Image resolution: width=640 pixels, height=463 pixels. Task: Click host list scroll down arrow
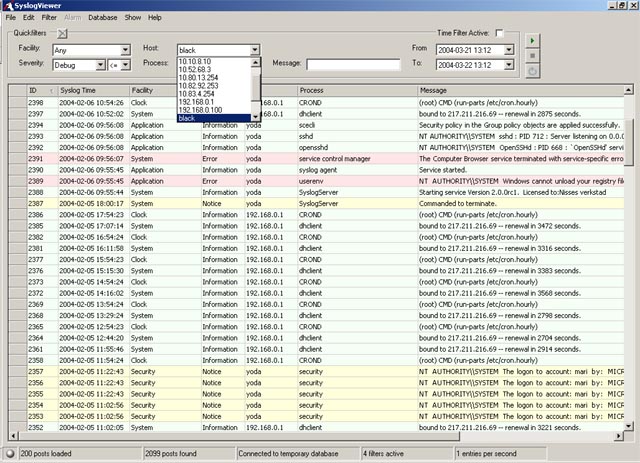click(x=256, y=118)
